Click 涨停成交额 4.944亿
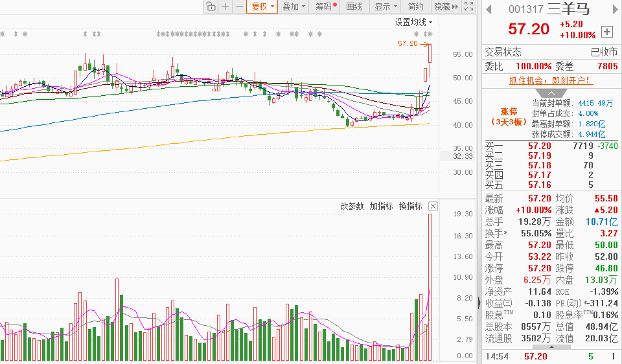 [592, 134]
